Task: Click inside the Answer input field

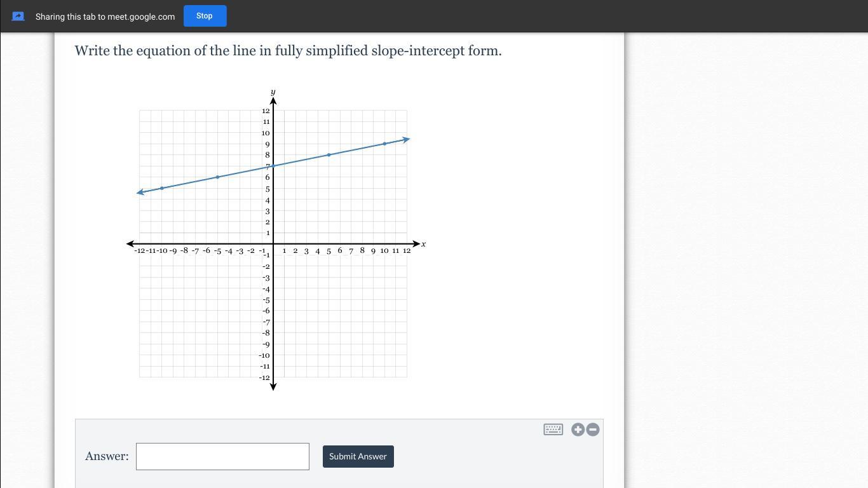Action: 222,456
